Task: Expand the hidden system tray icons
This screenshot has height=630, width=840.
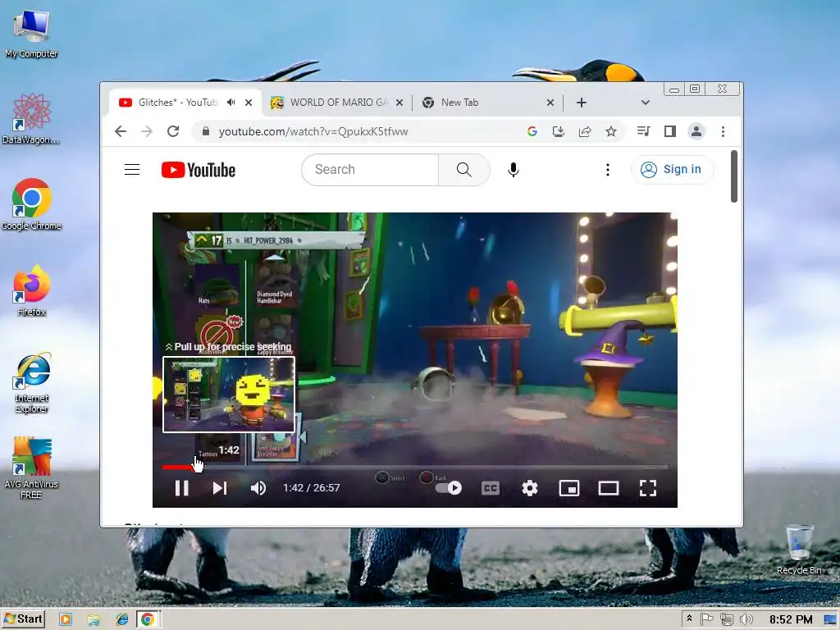Action: (x=689, y=619)
